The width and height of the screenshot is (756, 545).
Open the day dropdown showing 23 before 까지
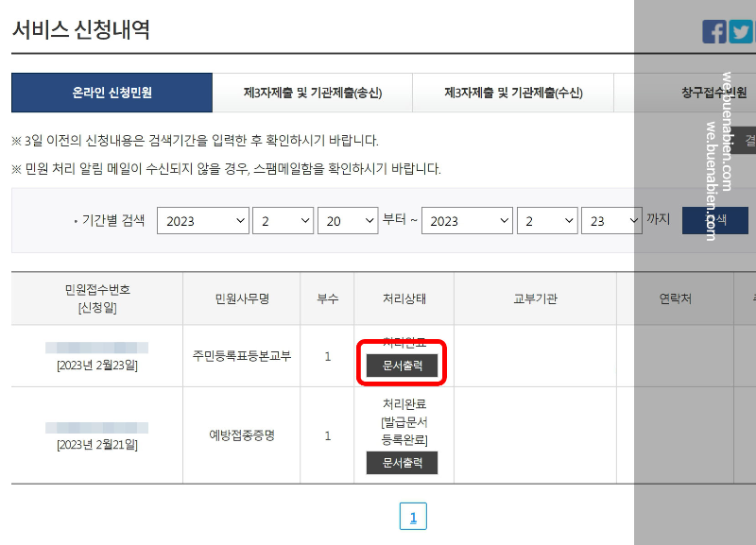[x=611, y=220]
